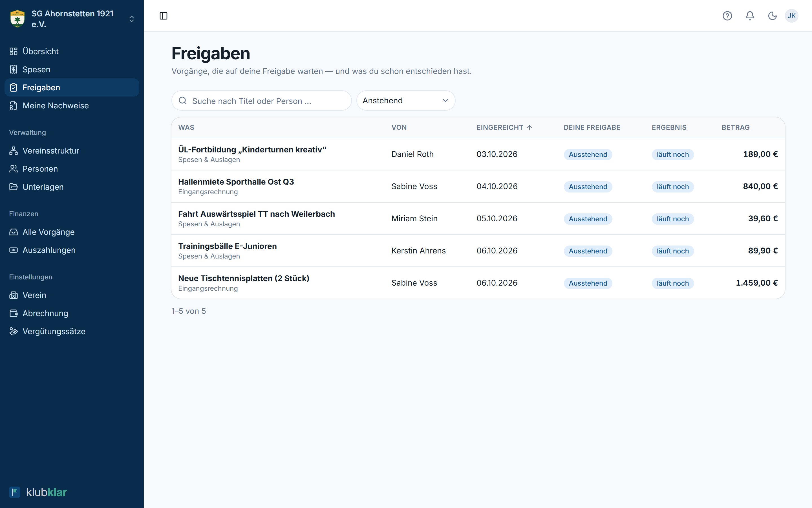Click the Unterlagen folder icon
812x508 pixels.
(x=14, y=187)
